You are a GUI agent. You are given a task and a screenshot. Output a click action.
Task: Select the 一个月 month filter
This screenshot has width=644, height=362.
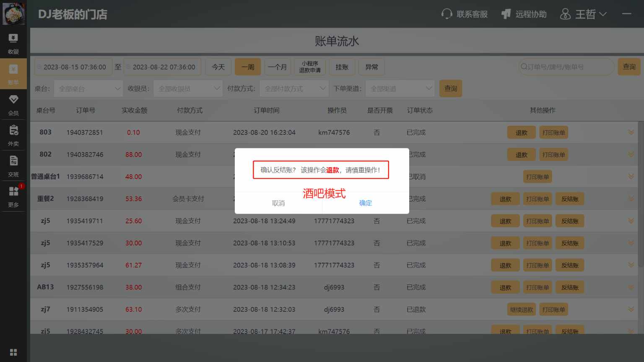277,67
